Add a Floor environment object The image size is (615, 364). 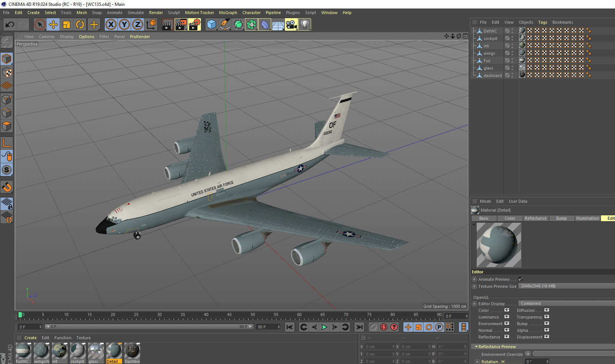pos(278,25)
